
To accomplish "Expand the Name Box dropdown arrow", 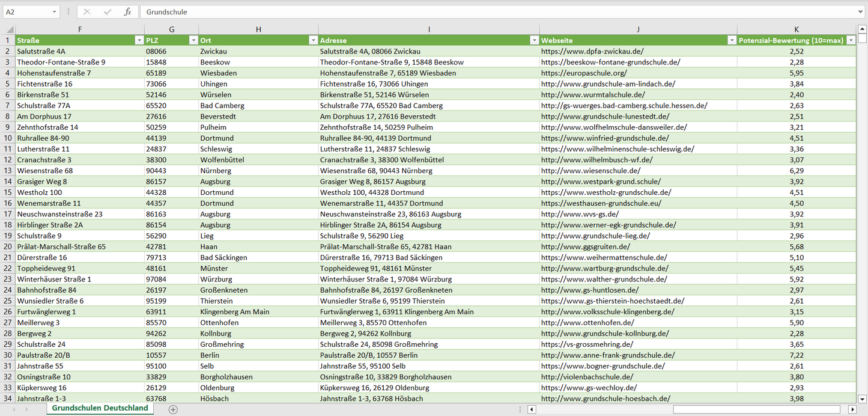I will pos(54,12).
